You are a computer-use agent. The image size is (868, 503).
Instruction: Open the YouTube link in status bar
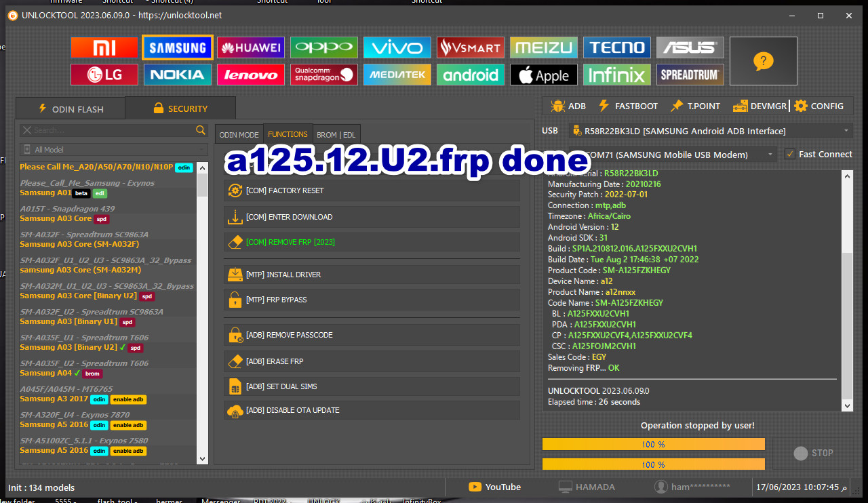495,487
